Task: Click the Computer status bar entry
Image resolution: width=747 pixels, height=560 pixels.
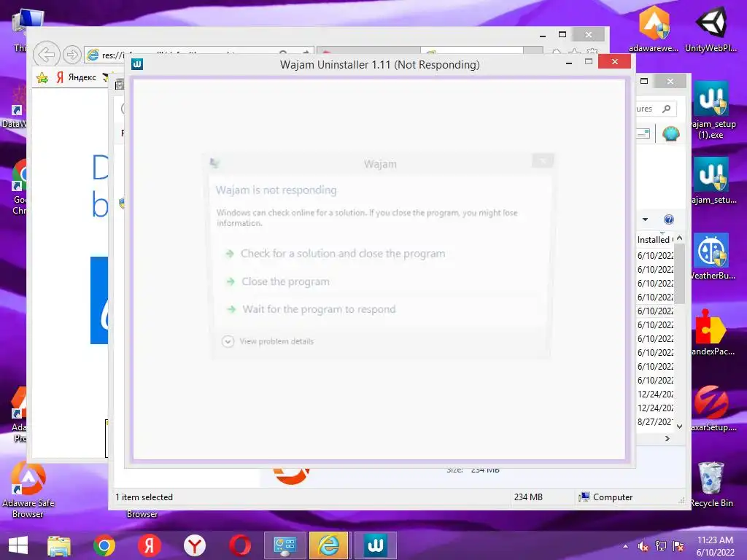Action: 605,497
